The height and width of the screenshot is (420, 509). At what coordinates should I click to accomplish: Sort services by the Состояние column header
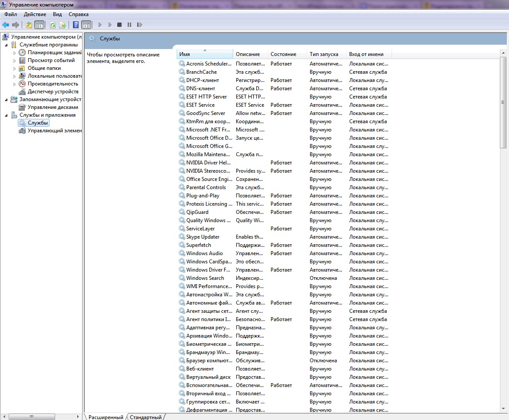tap(283, 54)
